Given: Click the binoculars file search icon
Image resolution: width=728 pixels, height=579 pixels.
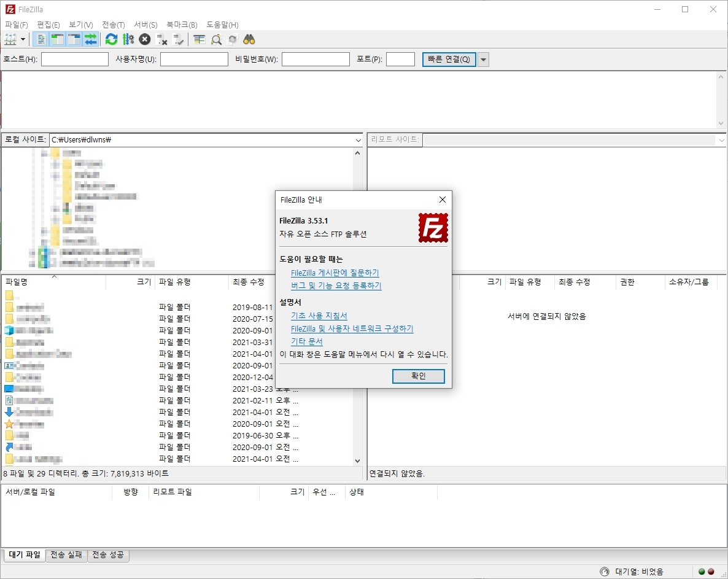Looking at the screenshot, I should click(x=249, y=39).
